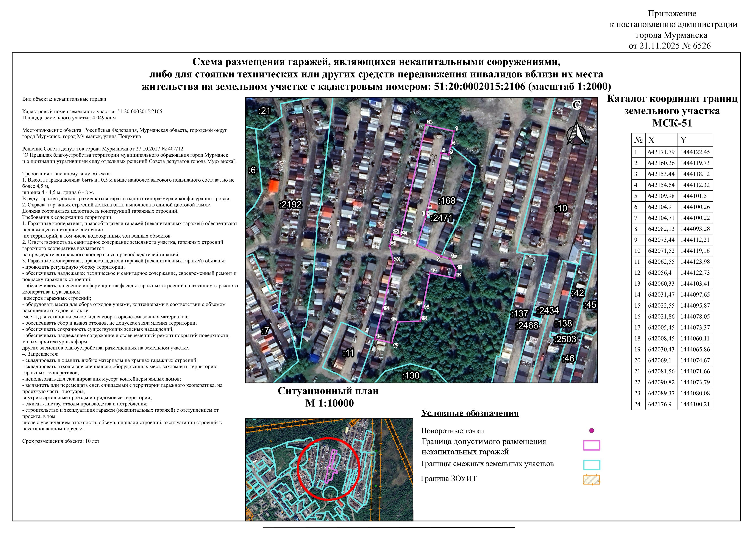
Task: Click the magenta turning-point dot in legend
Action: 591,430
